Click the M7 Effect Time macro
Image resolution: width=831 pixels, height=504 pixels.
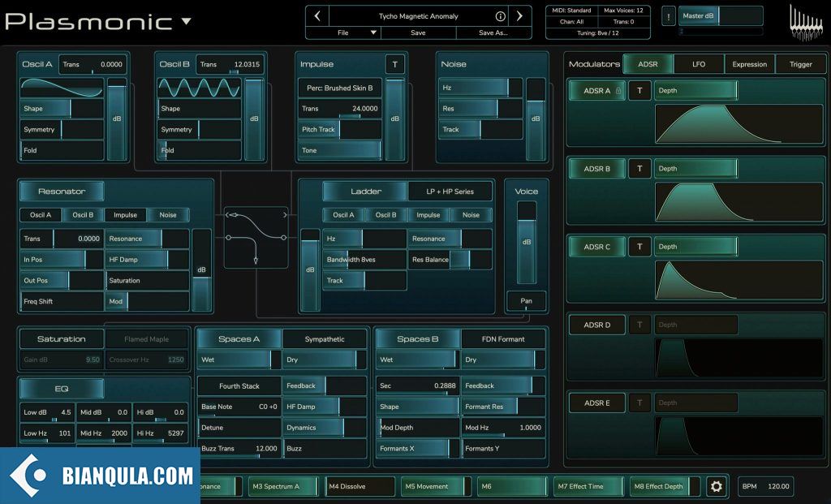[588, 486]
